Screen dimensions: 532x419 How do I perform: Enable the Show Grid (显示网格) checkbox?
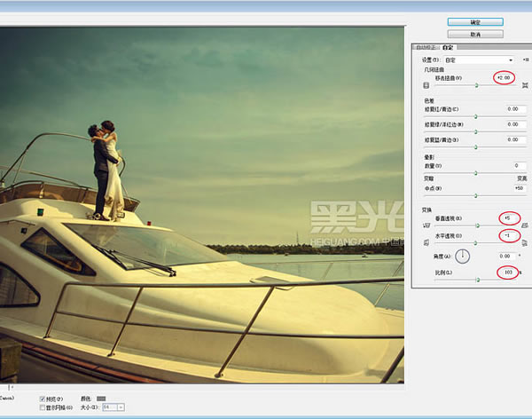click(42, 407)
